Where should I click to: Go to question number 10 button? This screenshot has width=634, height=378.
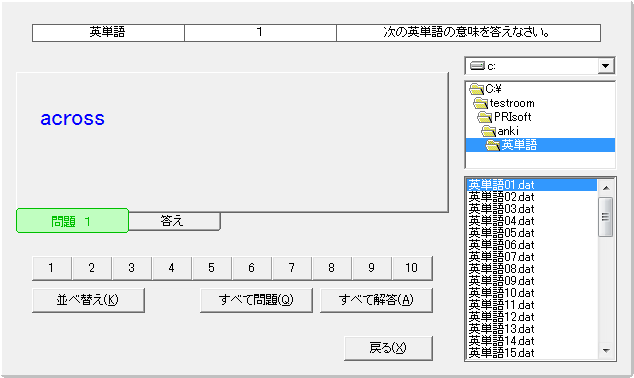point(412,268)
